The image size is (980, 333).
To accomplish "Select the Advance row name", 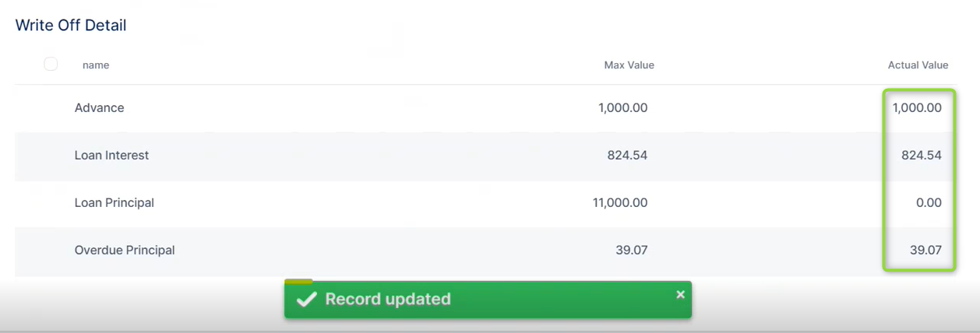I will pos(99,108).
